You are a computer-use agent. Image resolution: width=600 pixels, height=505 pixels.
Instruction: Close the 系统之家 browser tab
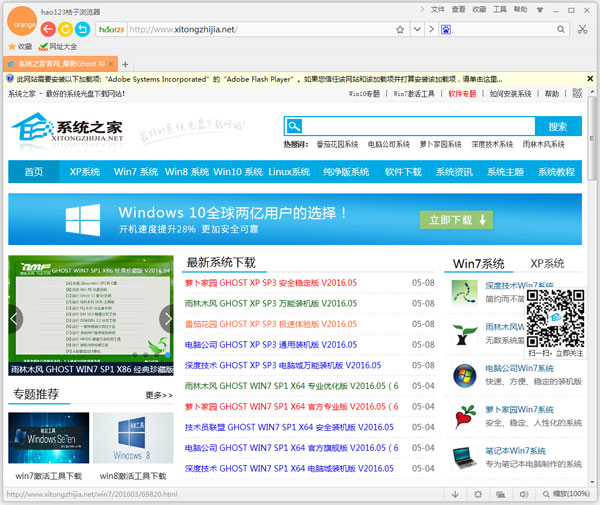(111, 64)
